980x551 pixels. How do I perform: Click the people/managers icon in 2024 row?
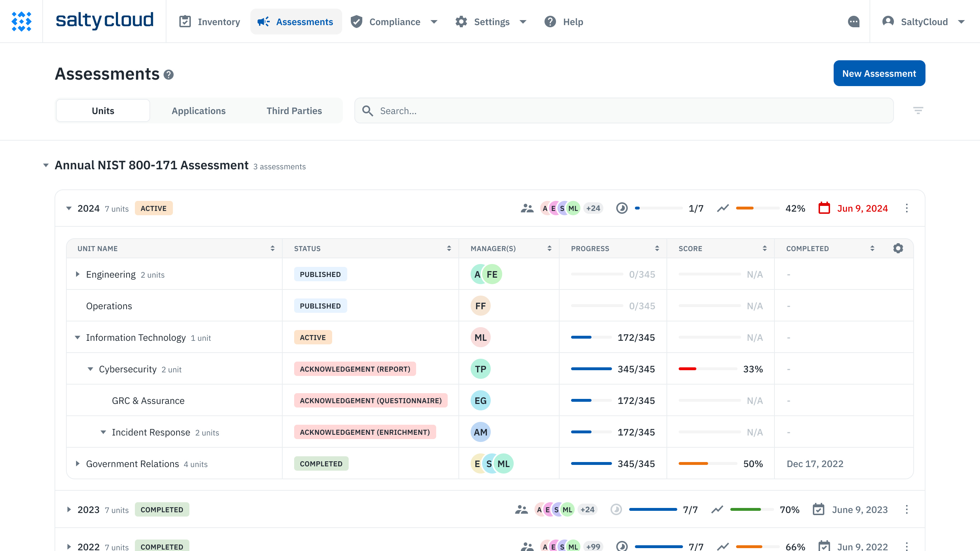[x=527, y=208]
